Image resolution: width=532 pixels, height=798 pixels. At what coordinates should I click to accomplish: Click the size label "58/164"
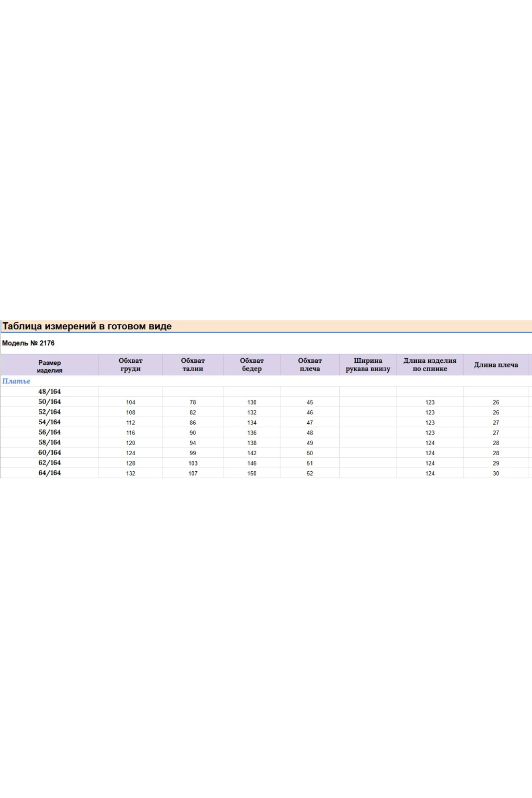49,442
